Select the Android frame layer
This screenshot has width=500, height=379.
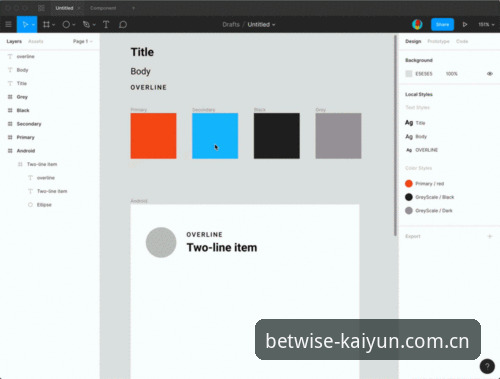(x=26, y=151)
